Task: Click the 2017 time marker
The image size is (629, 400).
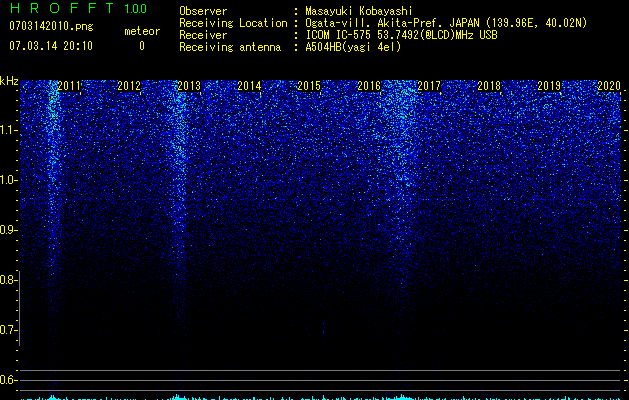Action: pyautogui.click(x=429, y=86)
